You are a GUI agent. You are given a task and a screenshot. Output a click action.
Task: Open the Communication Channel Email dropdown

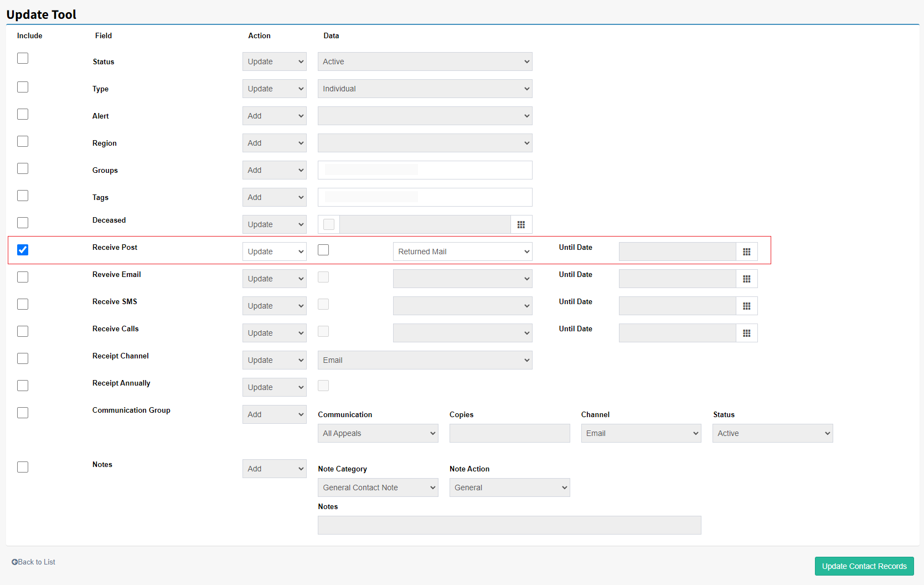click(641, 433)
